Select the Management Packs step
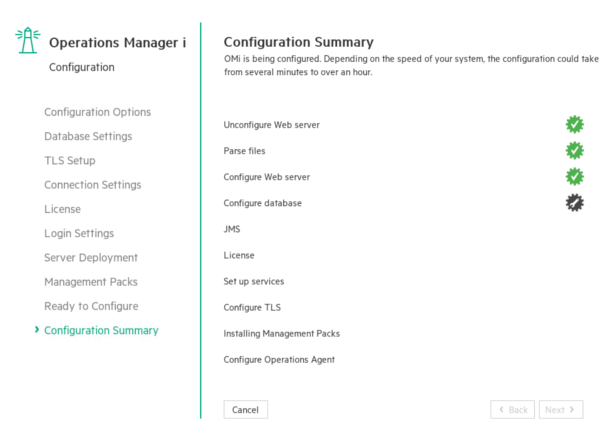This screenshot has width=610, height=441. tap(91, 282)
